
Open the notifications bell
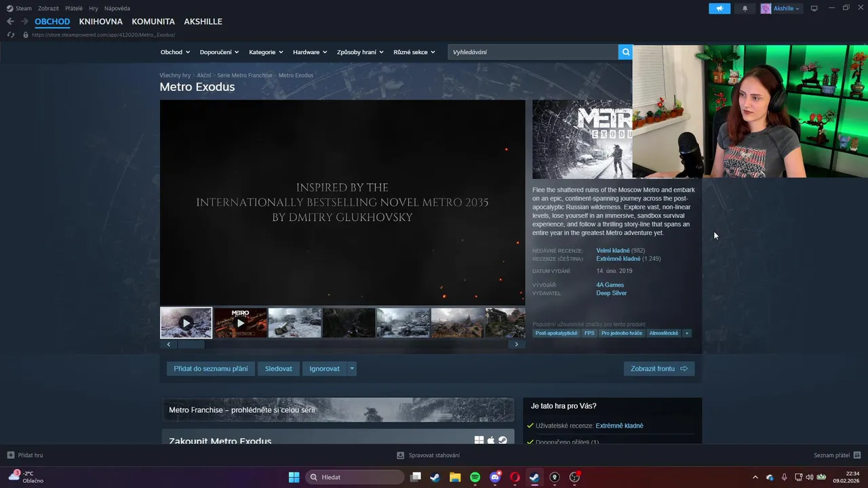pos(745,8)
